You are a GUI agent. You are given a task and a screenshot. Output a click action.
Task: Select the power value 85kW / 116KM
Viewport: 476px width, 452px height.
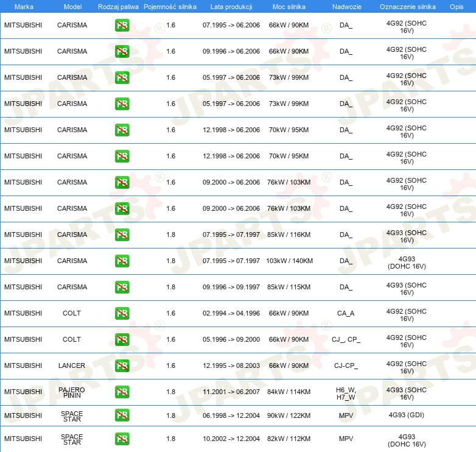(x=289, y=235)
